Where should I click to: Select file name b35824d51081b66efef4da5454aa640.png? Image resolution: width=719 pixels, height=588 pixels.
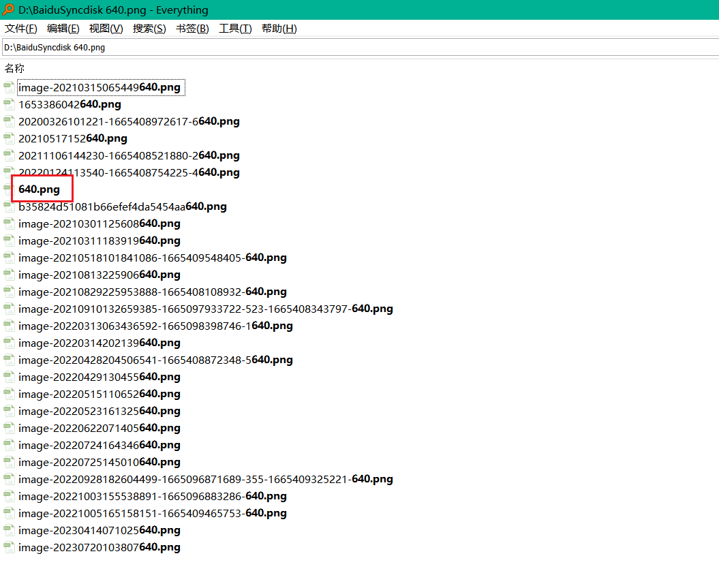pos(123,206)
